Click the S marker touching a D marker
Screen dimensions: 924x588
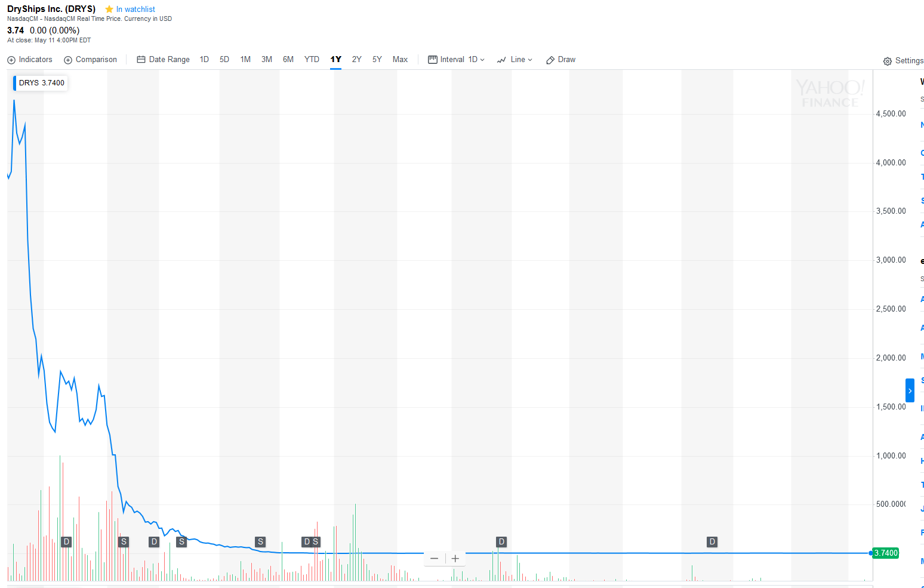[x=316, y=542]
